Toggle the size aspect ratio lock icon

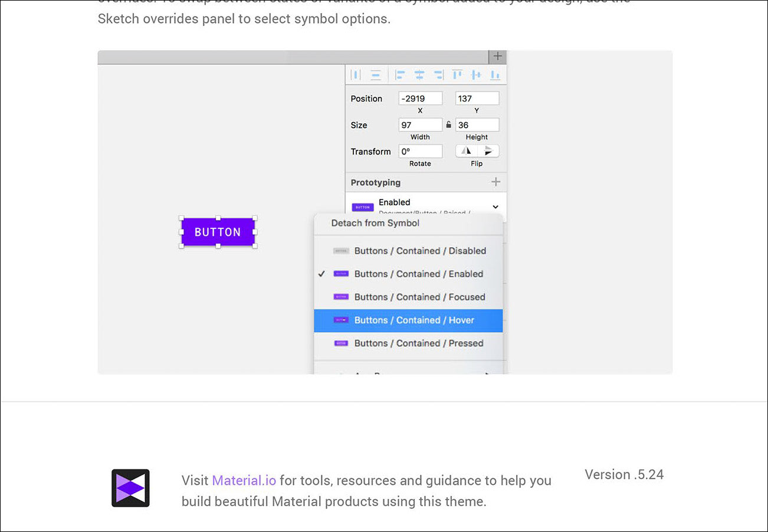click(x=449, y=125)
